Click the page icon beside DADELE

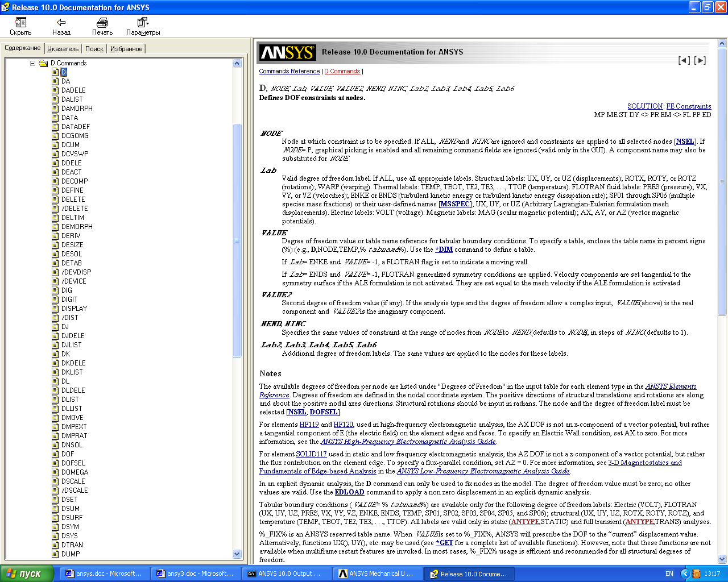click(x=55, y=90)
